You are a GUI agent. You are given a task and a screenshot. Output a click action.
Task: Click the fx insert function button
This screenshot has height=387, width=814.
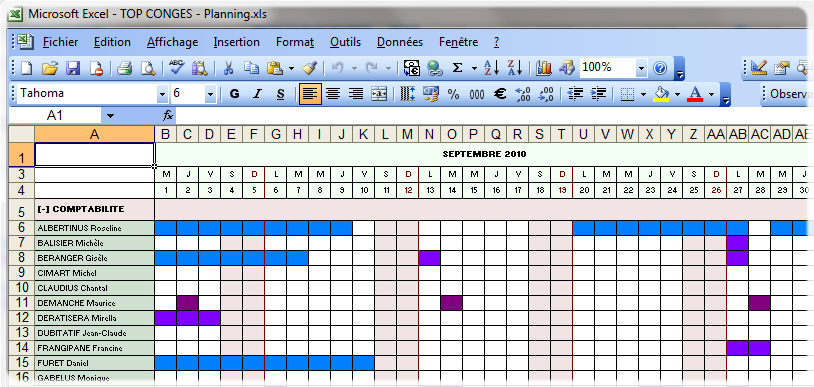169,115
